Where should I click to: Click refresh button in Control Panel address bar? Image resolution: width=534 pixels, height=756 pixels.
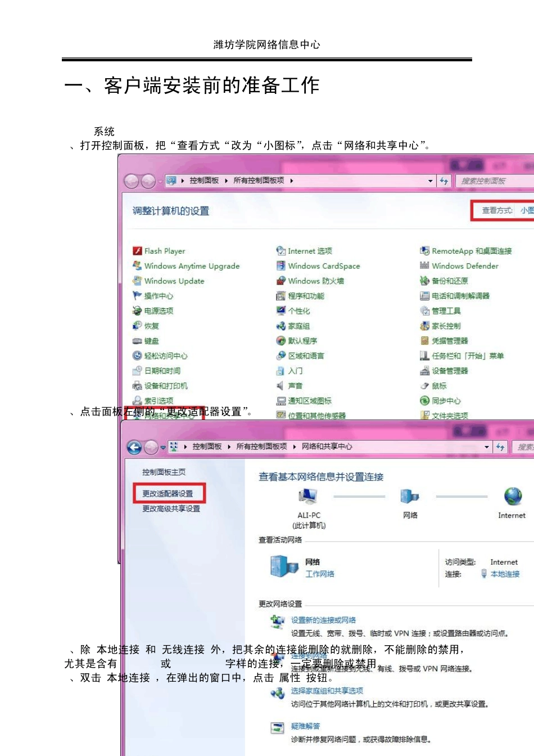tap(444, 181)
